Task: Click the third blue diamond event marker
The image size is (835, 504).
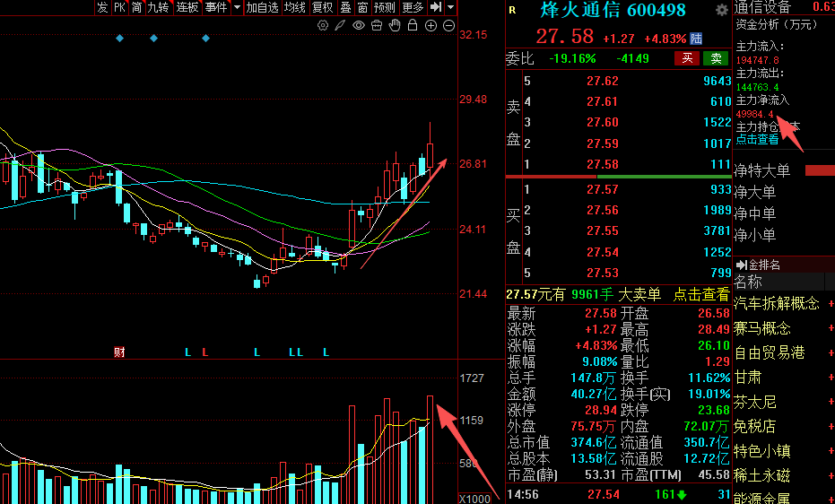Action: [205, 39]
